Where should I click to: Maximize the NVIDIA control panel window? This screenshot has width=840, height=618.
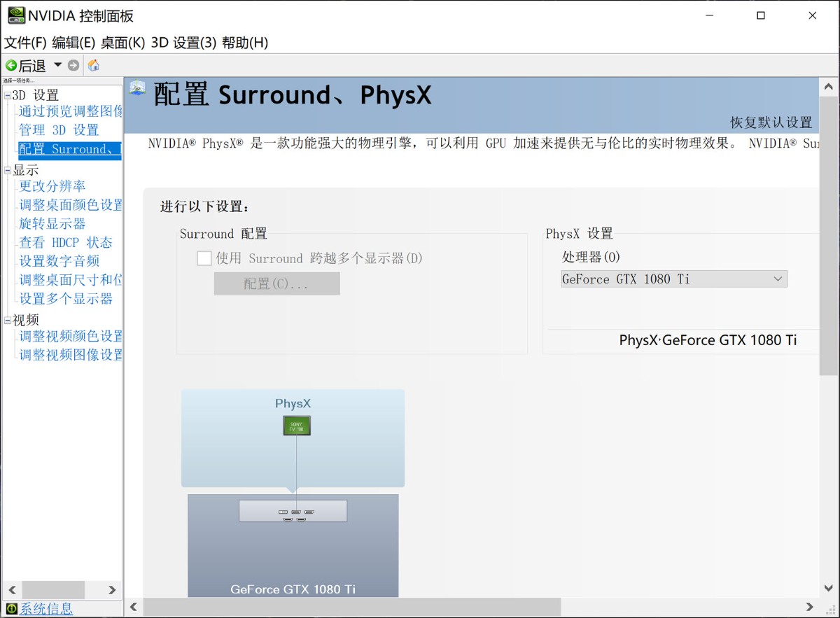(761, 15)
